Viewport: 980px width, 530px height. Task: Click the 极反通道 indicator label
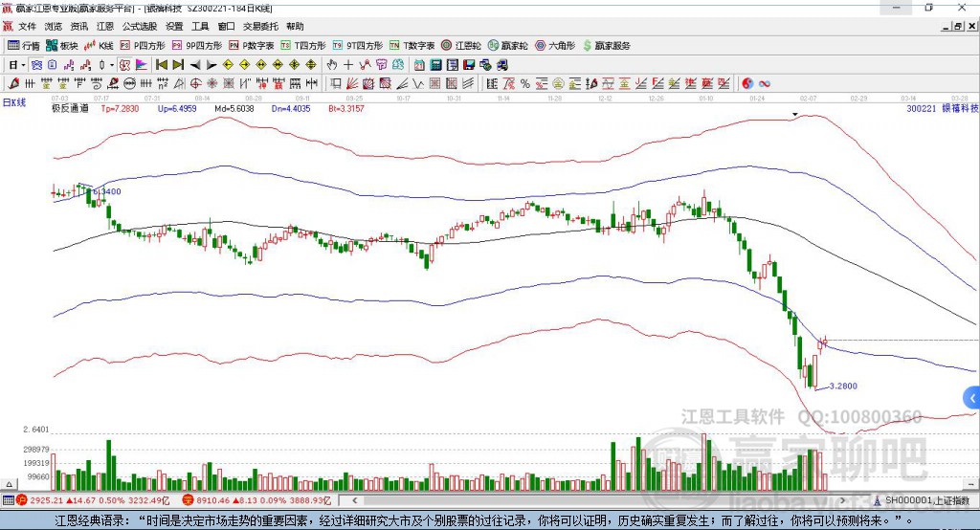click(x=70, y=108)
